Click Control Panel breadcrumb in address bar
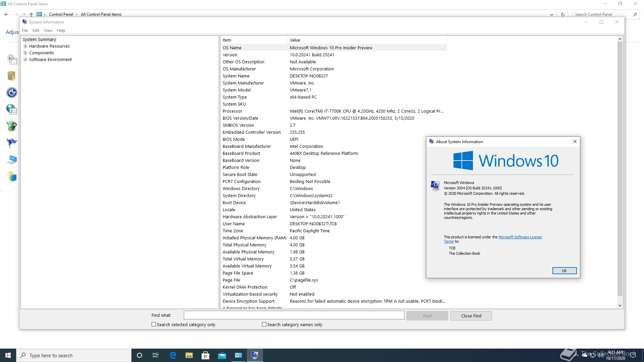 click(x=61, y=14)
